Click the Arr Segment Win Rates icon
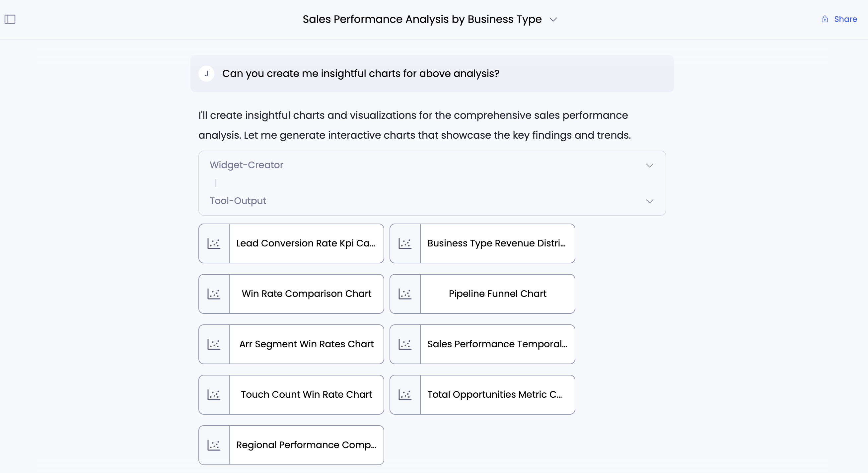This screenshot has height=473, width=868. (214, 344)
